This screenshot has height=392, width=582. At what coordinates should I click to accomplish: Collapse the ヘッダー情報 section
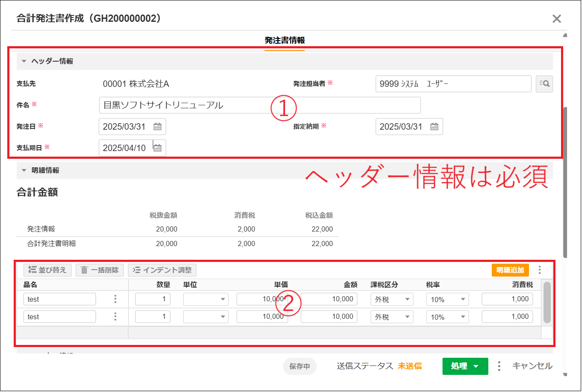tap(24, 61)
